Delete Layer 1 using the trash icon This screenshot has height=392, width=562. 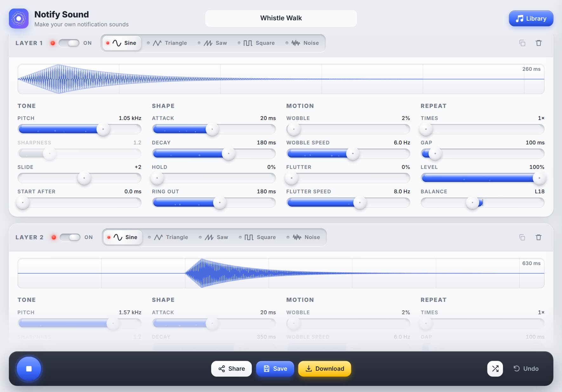pyautogui.click(x=539, y=43)
